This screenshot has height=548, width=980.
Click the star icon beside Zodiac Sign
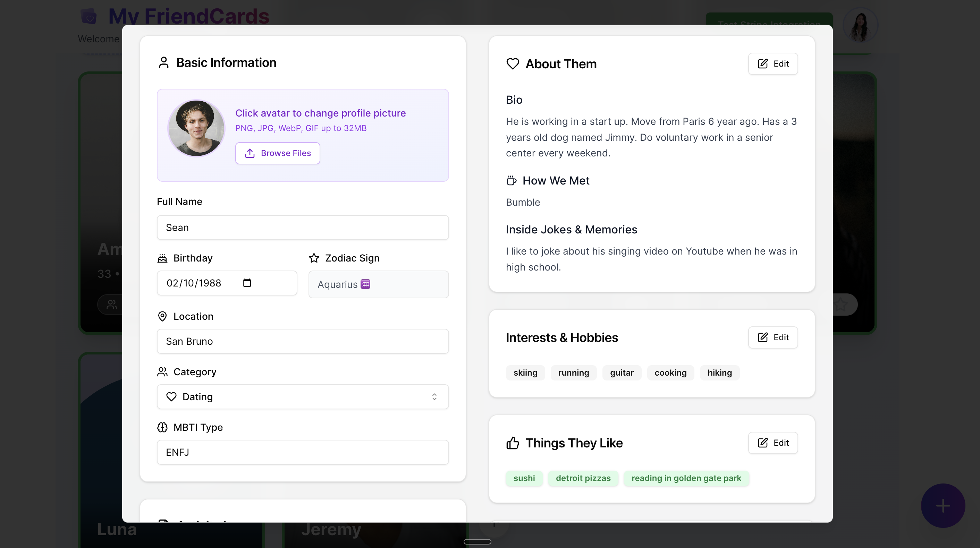(x=314, y=258)
